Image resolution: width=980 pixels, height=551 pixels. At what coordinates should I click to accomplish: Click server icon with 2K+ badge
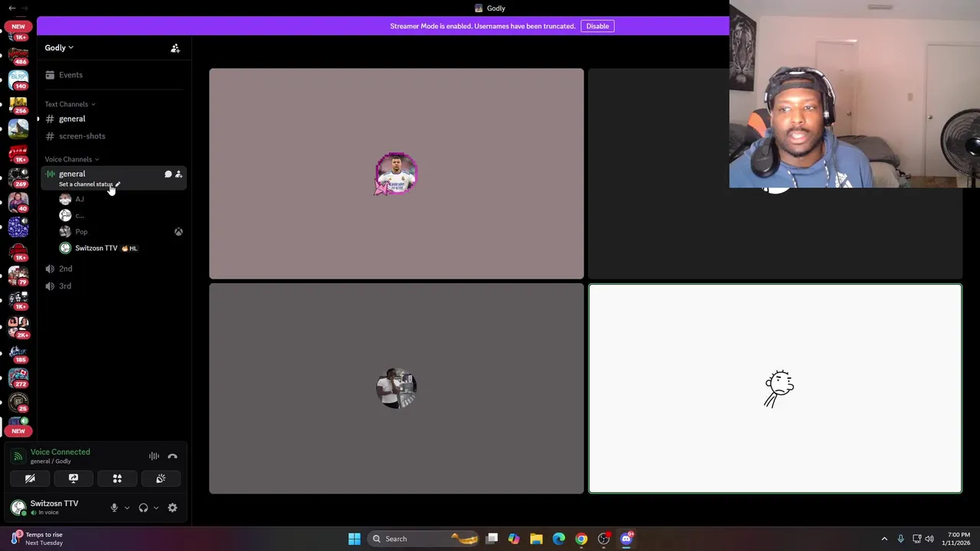tap(18, 328)
